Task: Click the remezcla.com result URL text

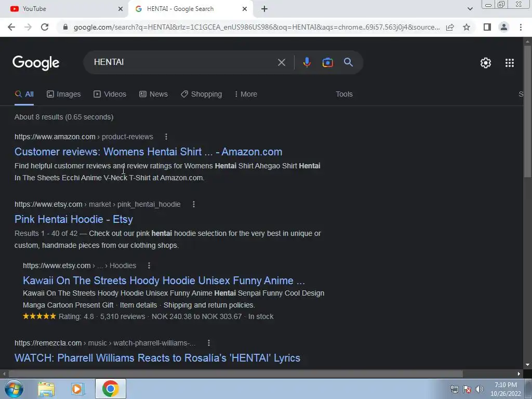Action: click(105, 343)
